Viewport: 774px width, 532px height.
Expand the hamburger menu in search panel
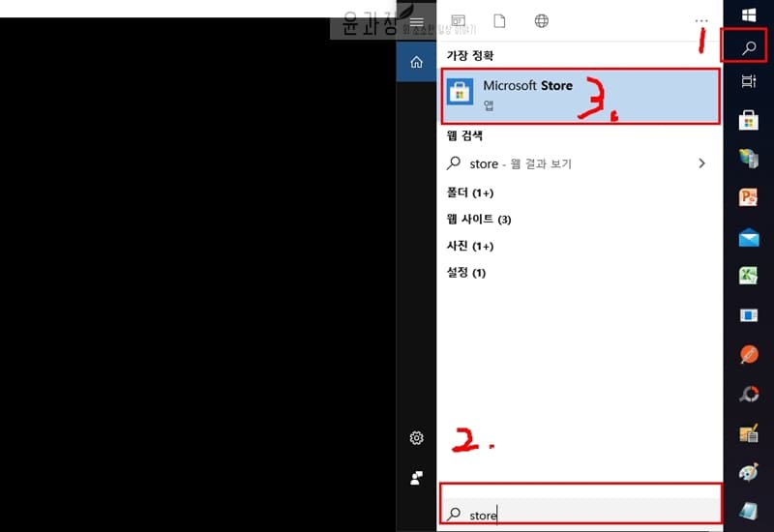click(417, 21)
